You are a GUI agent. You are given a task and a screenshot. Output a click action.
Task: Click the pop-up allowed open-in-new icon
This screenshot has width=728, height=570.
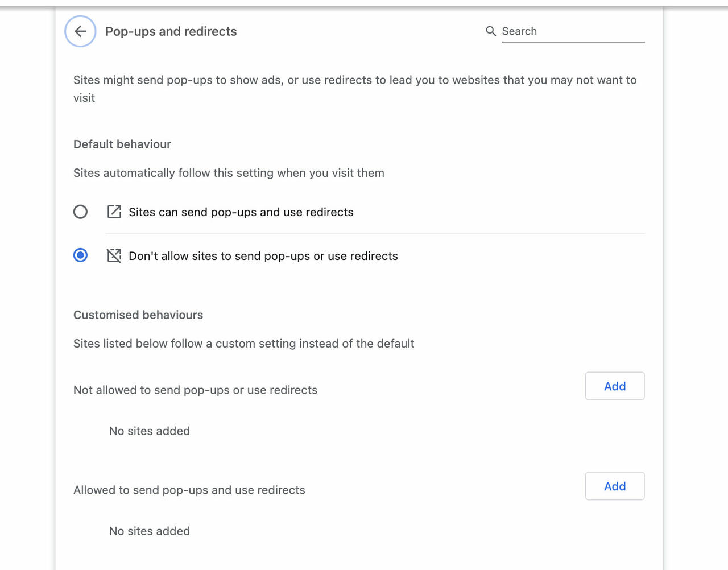pos(114,212)
